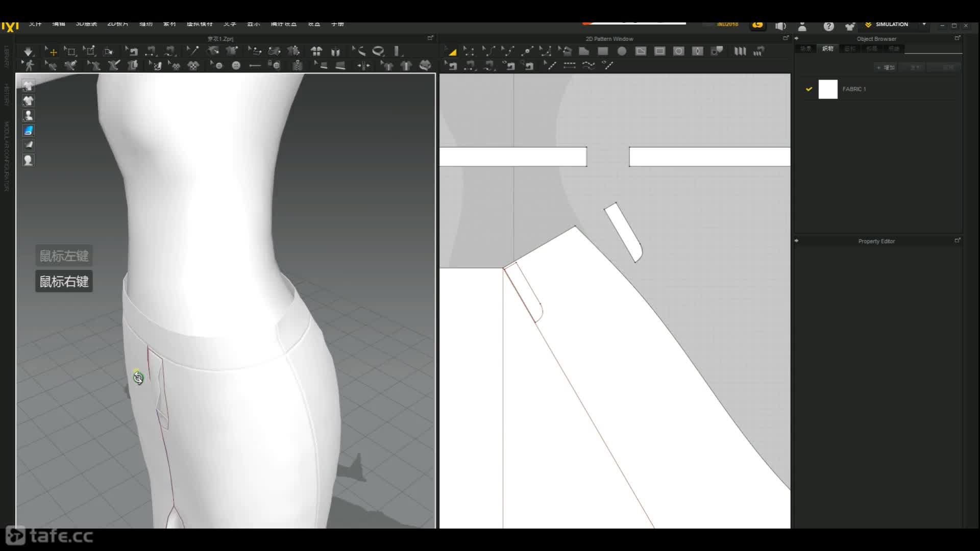This screenshot has height=551, width=980.
Task: Click the white FABRIC 1 color swatch
Action: pos(828,89)
